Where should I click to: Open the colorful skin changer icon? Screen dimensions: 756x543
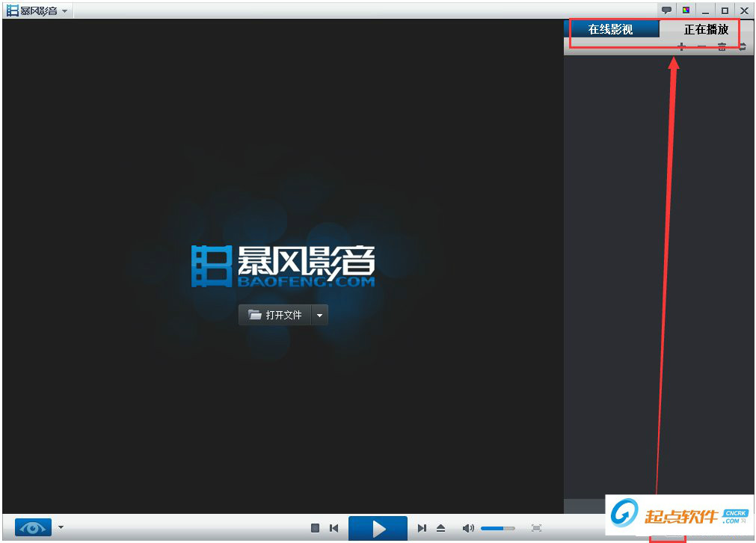click(686, 10)
